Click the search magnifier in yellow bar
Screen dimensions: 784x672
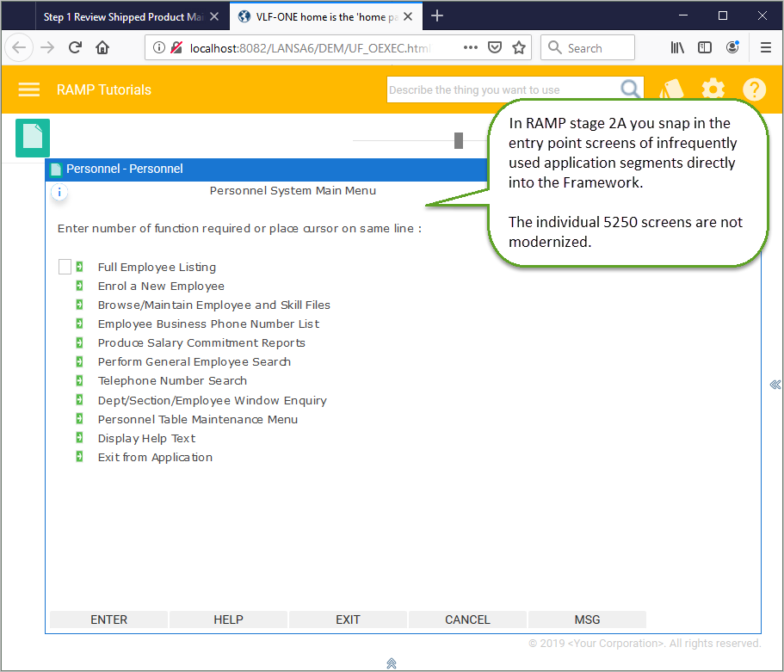click(x=630, y=89)
